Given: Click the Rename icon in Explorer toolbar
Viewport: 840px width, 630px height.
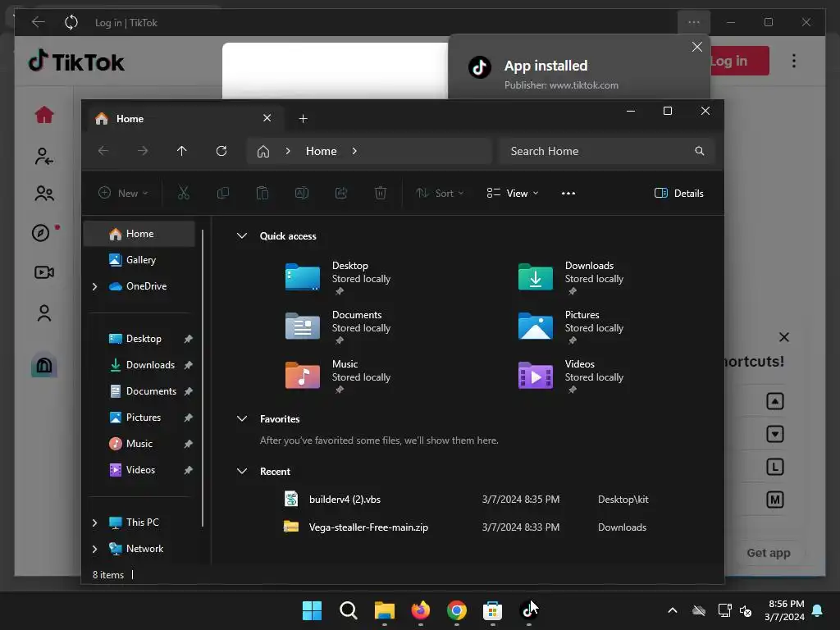Looking at the screenshot, I should [x=302, y=194].
